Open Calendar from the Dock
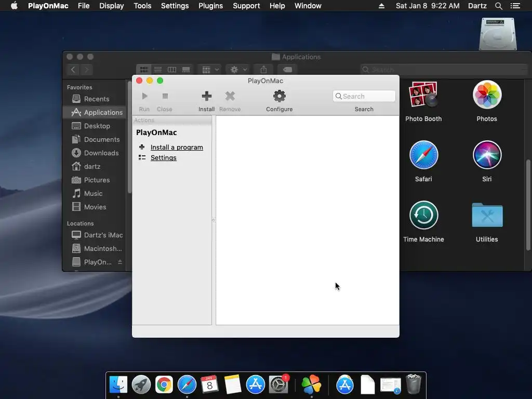Viewport: 532px width, 399px height. 209,384
